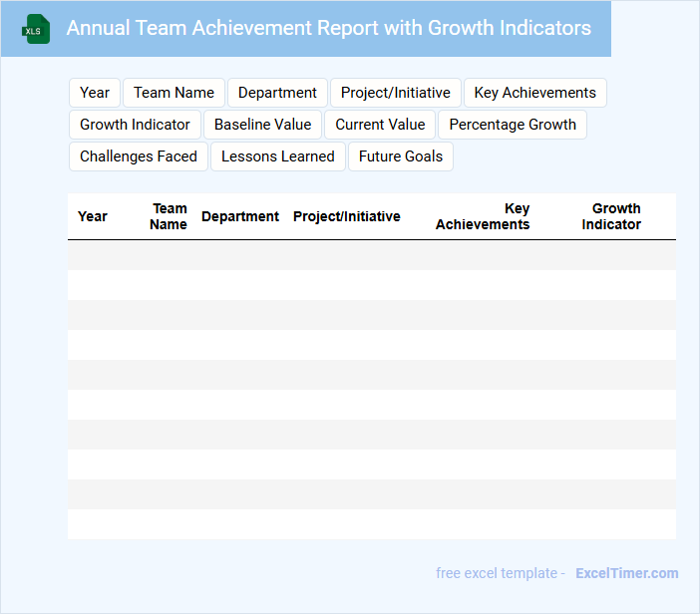Choose the Project/Initiative tag
Screen dimensions: 700x614
coord(395,93)
